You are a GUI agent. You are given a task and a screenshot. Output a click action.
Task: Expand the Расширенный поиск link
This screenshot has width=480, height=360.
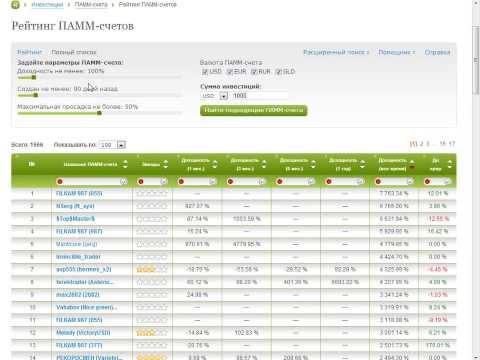coord(336,52)
